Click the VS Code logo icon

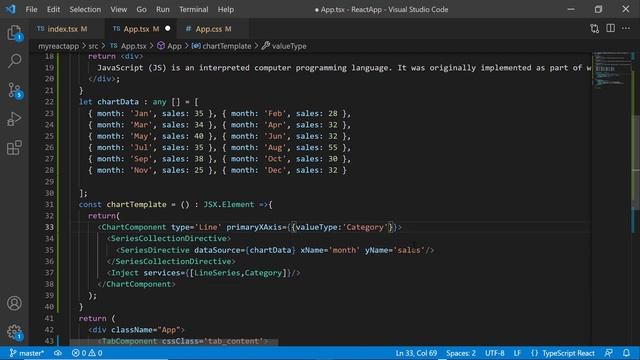(x=10, y=9)
